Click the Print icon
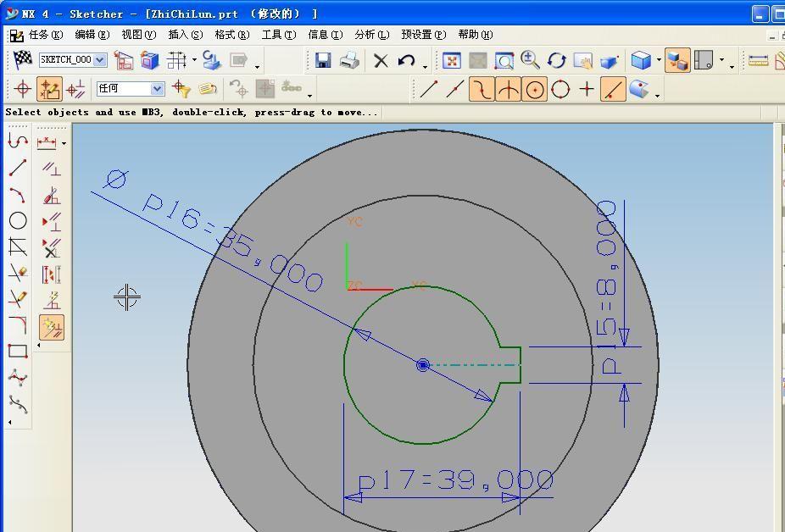 click(x=348, y=60)
